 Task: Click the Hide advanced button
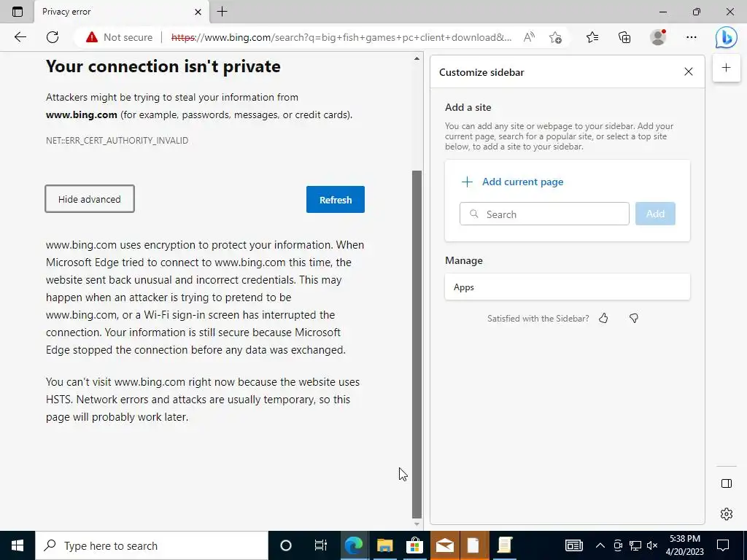click(90, 199)
